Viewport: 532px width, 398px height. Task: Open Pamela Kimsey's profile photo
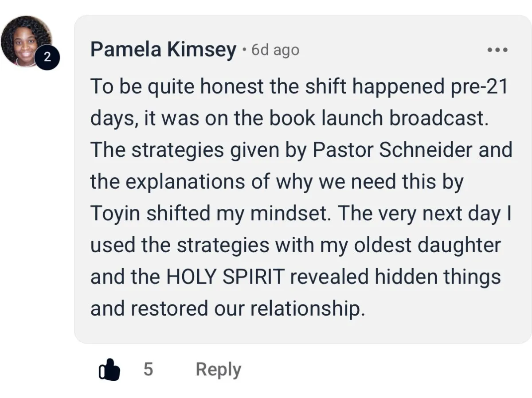[x=26, y=40]
